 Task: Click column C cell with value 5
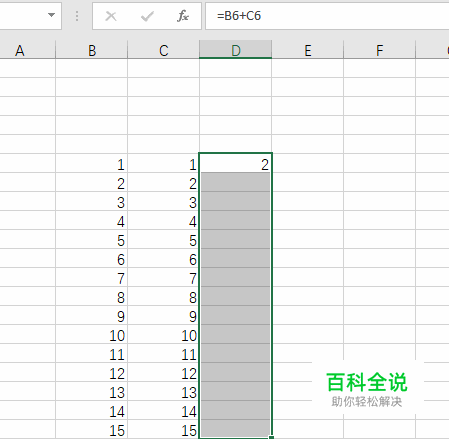click(164, 239)
